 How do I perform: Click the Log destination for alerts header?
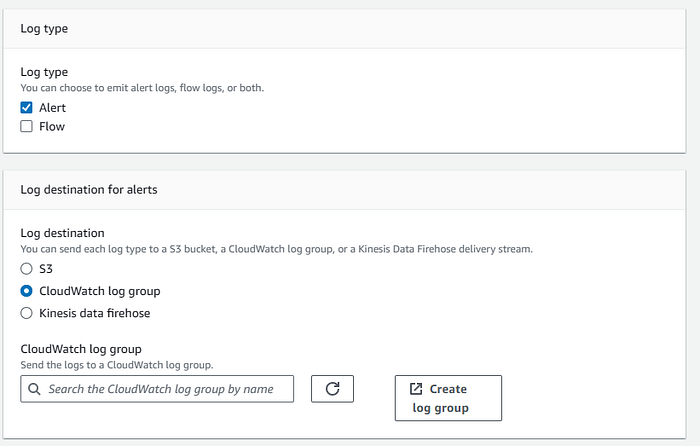pos(88,189)
